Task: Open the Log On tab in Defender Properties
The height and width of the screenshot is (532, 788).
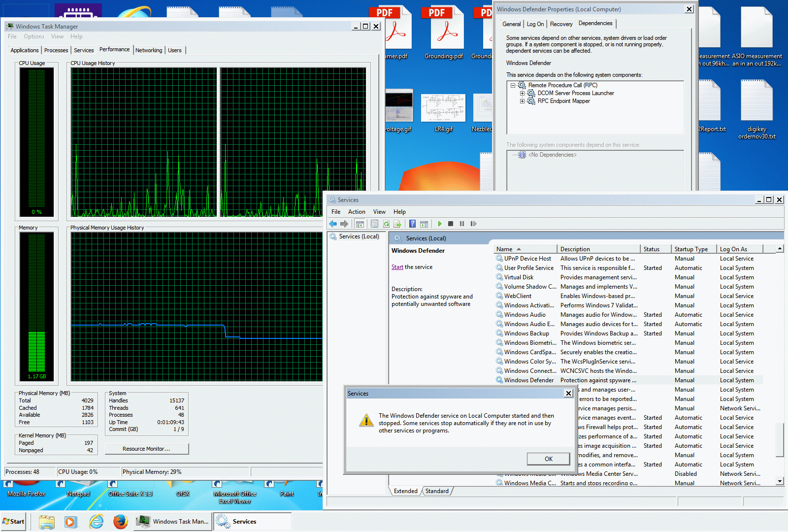Action: [x=535, y=24]
